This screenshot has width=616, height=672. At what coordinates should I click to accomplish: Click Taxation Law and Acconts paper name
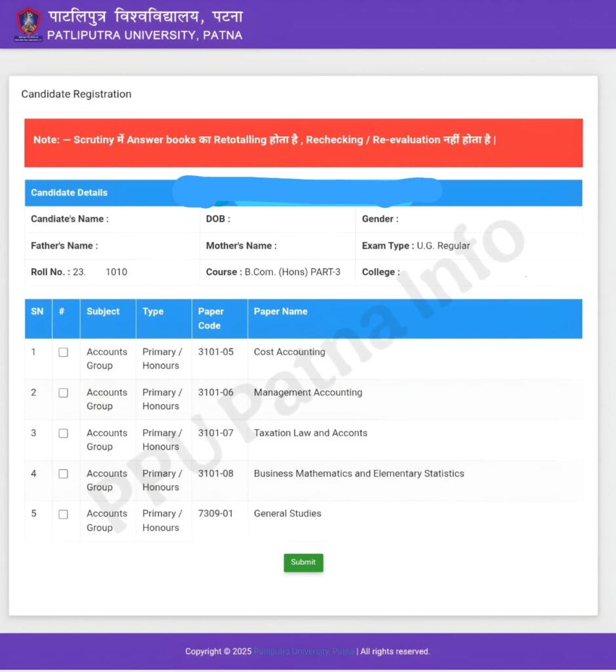[x=310, y=433]
